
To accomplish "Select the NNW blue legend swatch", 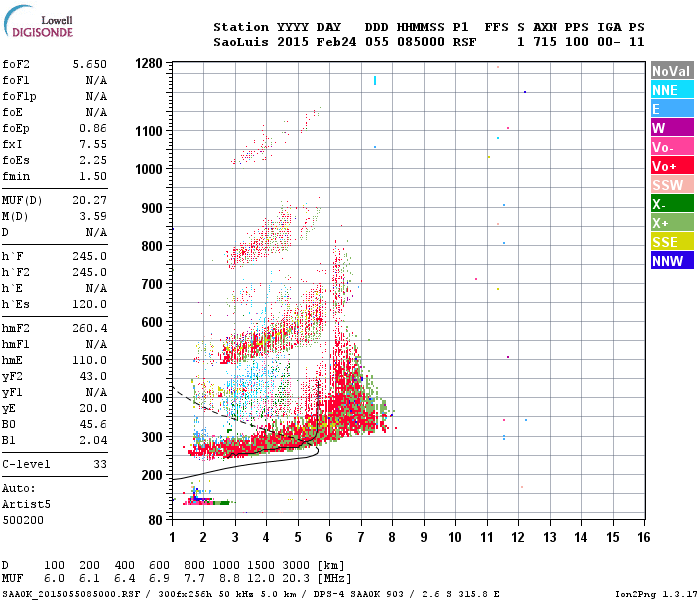I will click(x=672, y=261).
